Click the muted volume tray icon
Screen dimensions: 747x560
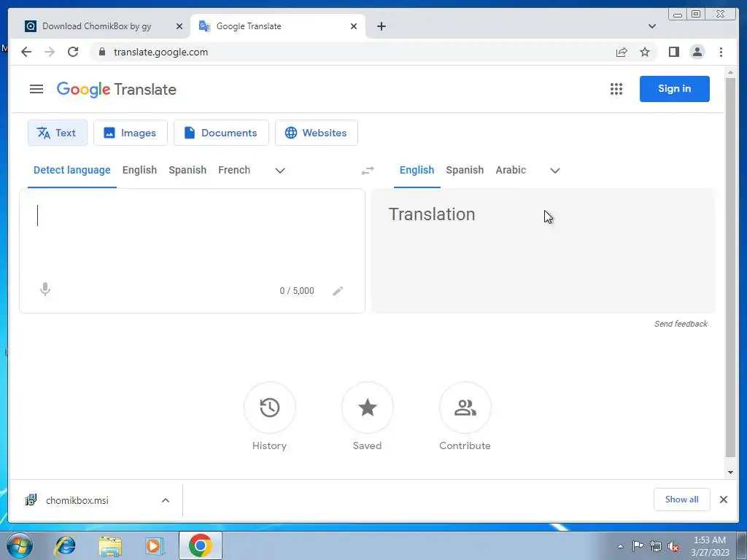tap(673, 546)
